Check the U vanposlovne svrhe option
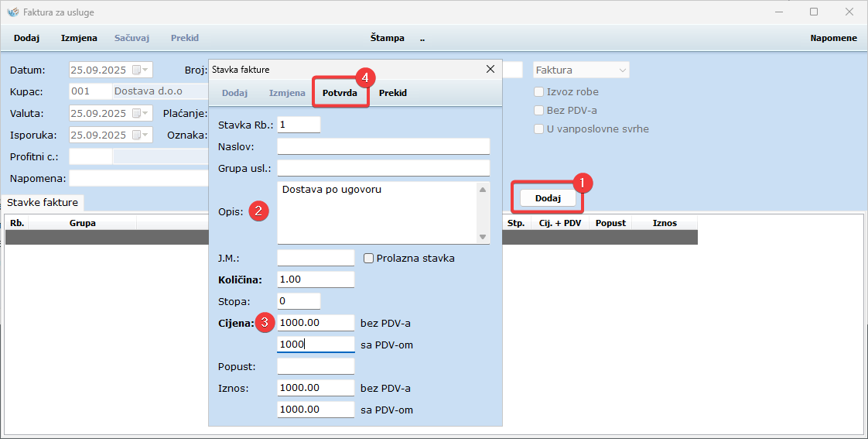The image size is (868, 439). pyautogui.click(x=539, y=129)
